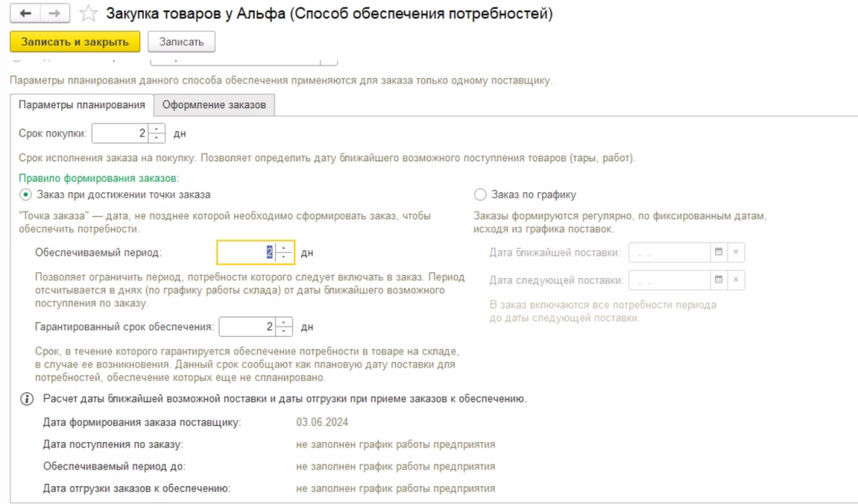
Task: Select Заказ при достижении точки заказа option
Action: [25, 194]
